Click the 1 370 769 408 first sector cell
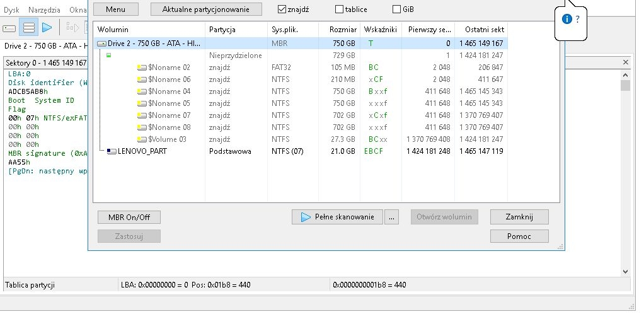Viewport: 644px width, 314px height. tap(428, 139)
